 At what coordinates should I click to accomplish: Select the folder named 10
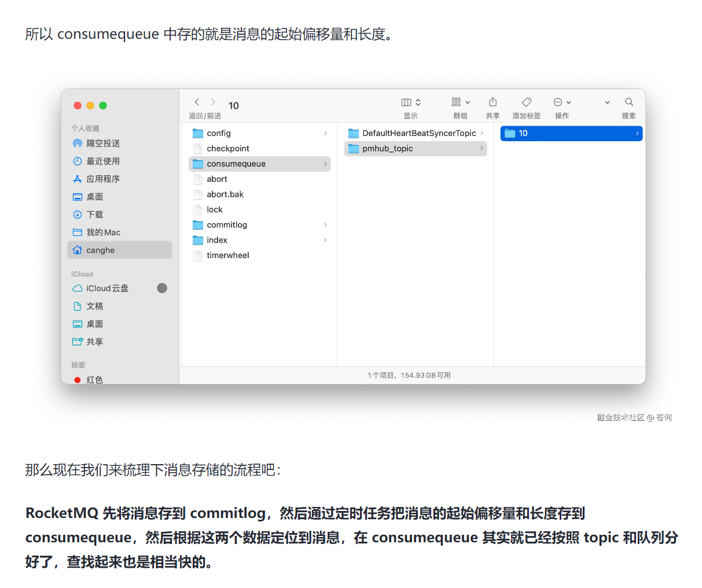click(571, 133)
